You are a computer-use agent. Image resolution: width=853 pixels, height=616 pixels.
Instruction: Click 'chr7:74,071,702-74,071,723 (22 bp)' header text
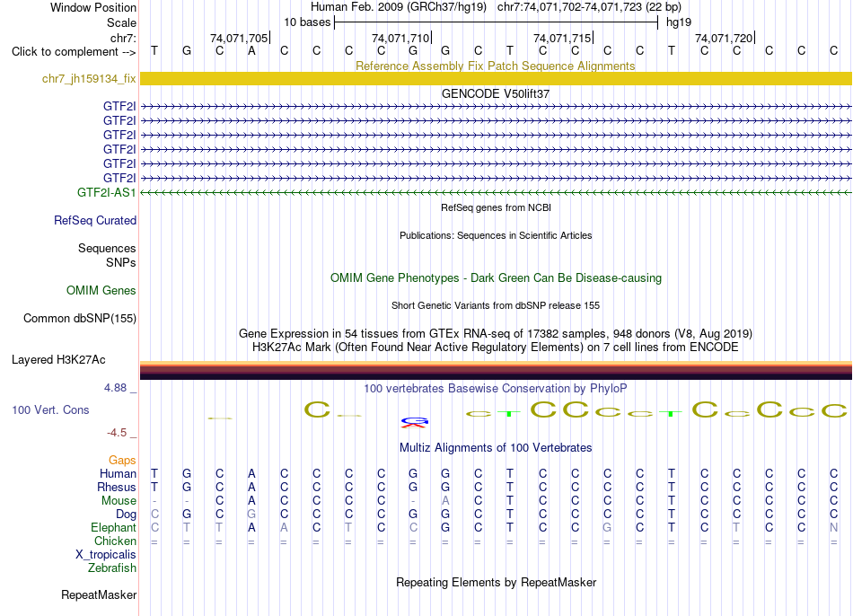[589, 7]
